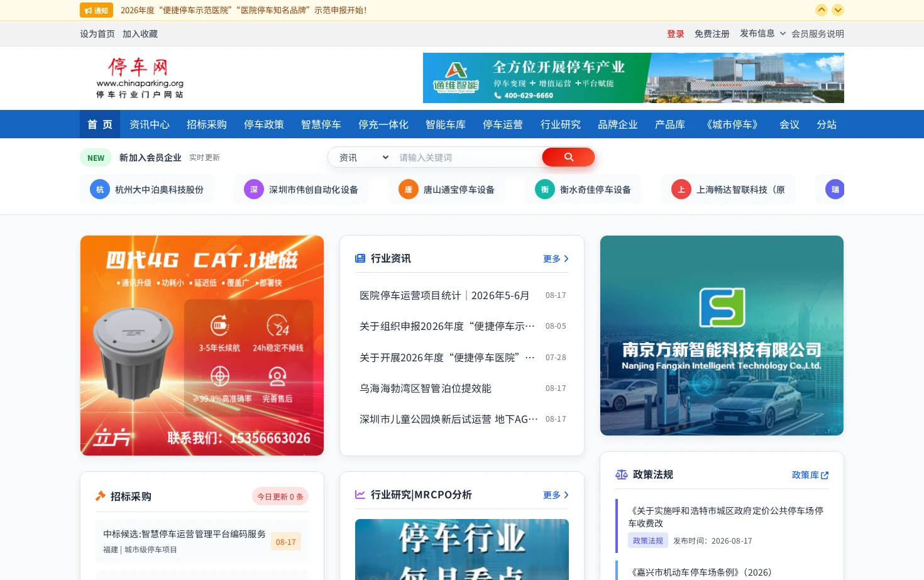Click the blue 杭 company avatar

100,189
